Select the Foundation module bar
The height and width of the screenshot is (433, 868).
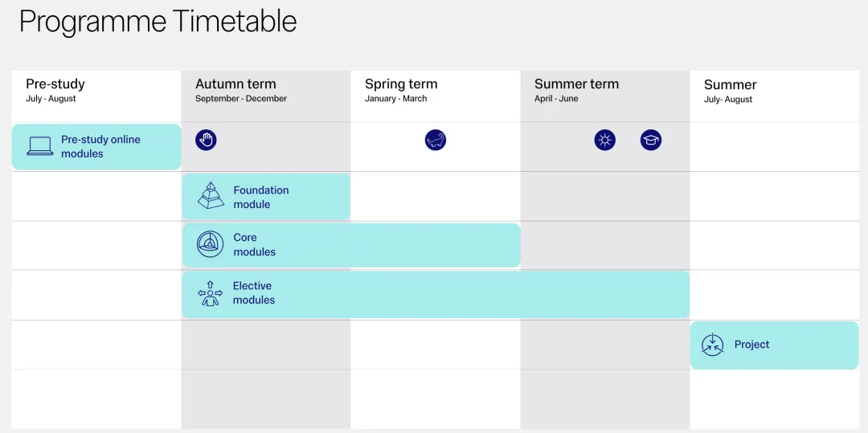[266, 196]
